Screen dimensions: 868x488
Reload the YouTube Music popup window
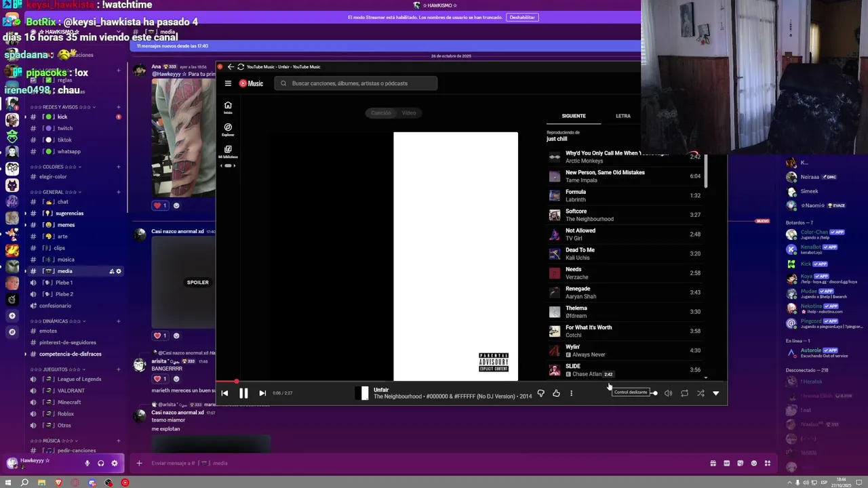point(241,66)
